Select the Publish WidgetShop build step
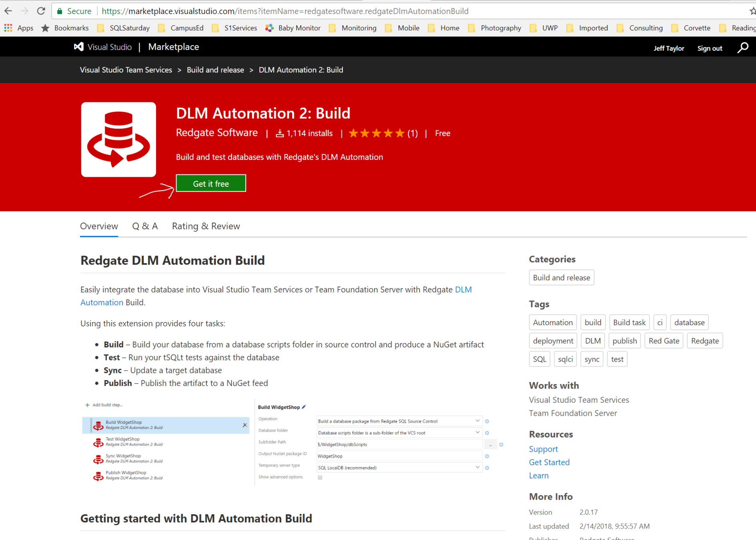This screenshot has width=756, height=540. (x=166, y=475)
